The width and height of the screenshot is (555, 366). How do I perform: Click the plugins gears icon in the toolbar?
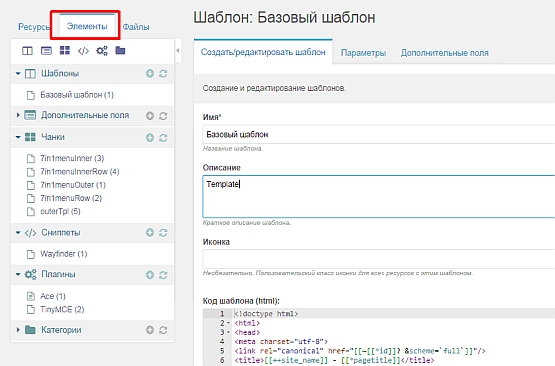(102, 51)
